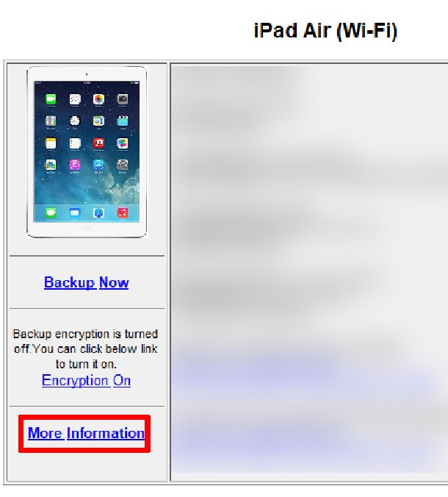Click the blurred device details panel
The height and width of the screenshot is (497, 448).
click(x=309, y=272)
